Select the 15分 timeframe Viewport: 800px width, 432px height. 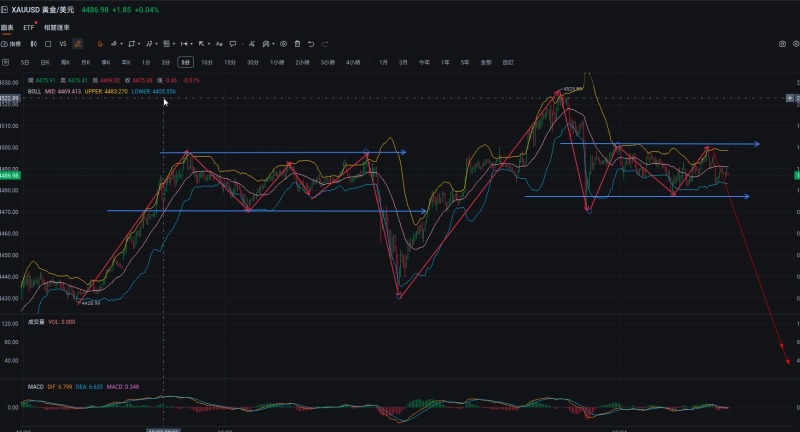click(230, 62)
